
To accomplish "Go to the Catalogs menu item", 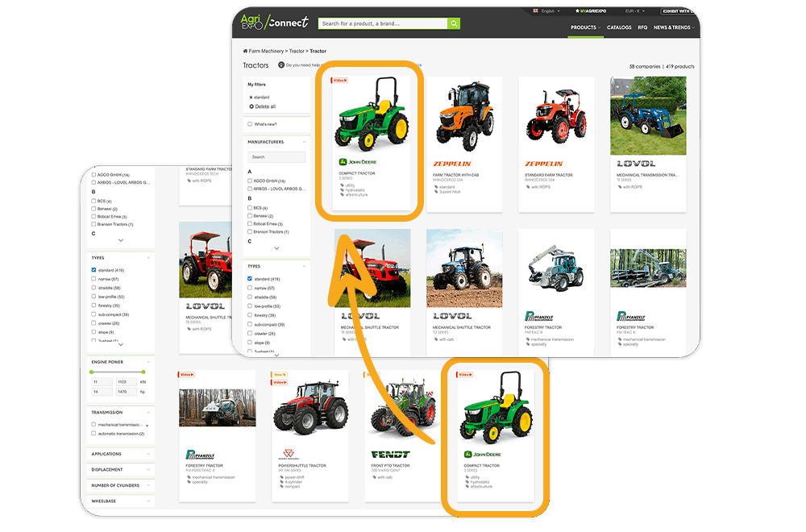I will (x=619, y=27).
